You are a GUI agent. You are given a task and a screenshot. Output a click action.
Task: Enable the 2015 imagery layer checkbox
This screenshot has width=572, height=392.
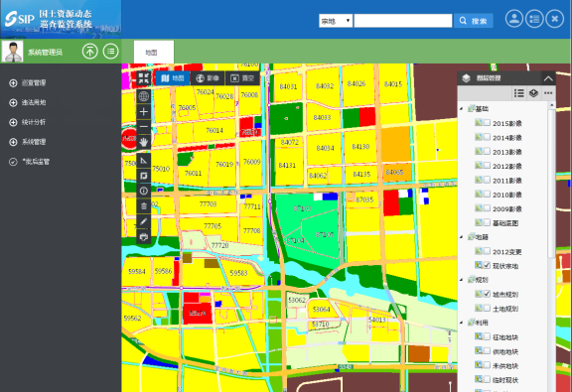[x=487, y=123]
